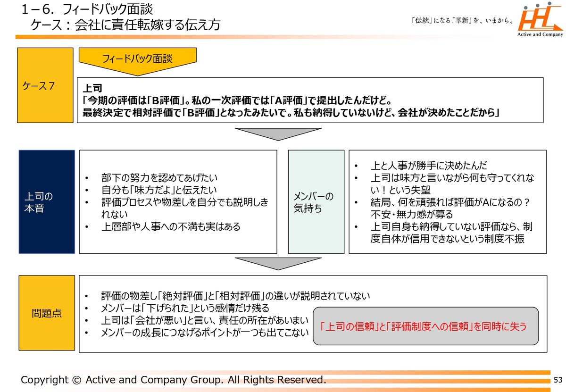Click the tagline 「伝統」になる「革新」を、いまから。
The width and height of the screenshot is (566, 392).
coord(462,21)
